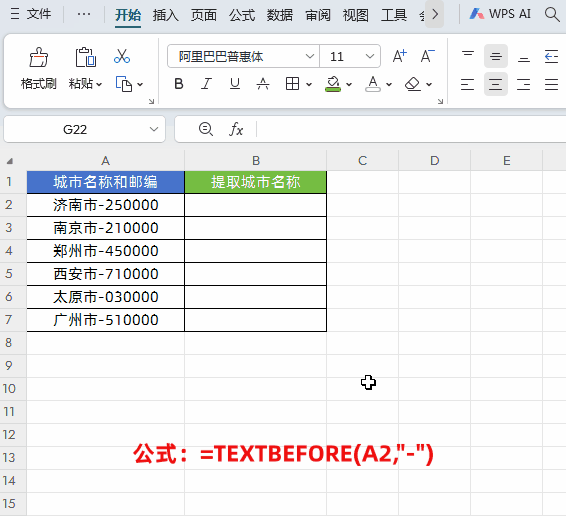Viewport: 566px width, 516px height.
Task: Toggle underline formatting
Action: coord(235,84)
